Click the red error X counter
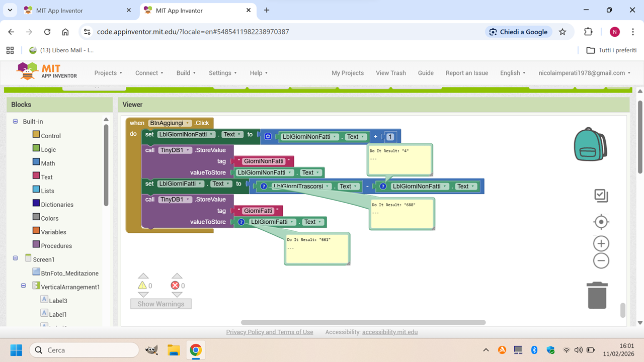 [x=175, y=286]
